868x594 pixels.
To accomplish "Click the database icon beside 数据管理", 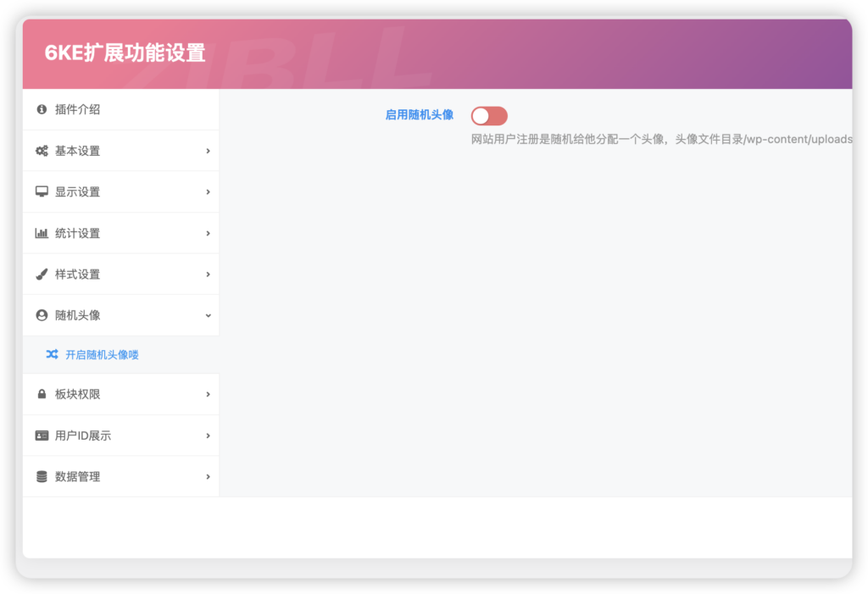I will coord(42,476).
